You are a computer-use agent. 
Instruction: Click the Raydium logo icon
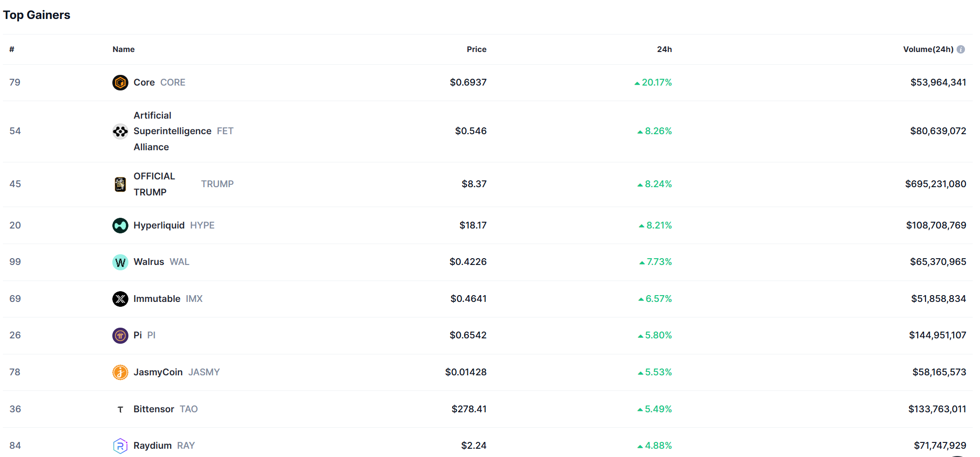(120, 445)
